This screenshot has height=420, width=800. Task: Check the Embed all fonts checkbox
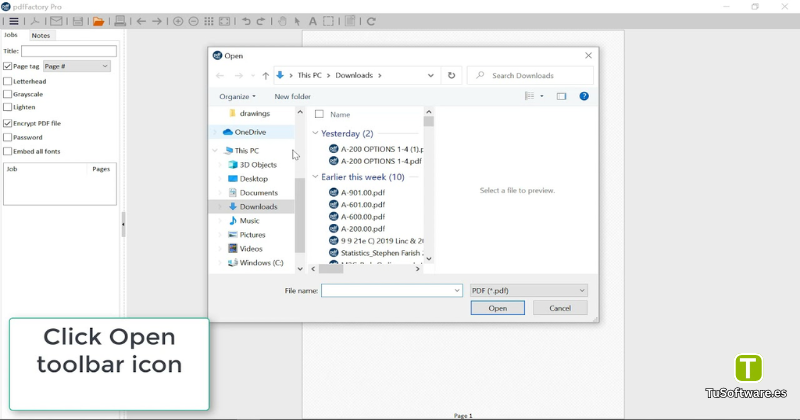8,152
